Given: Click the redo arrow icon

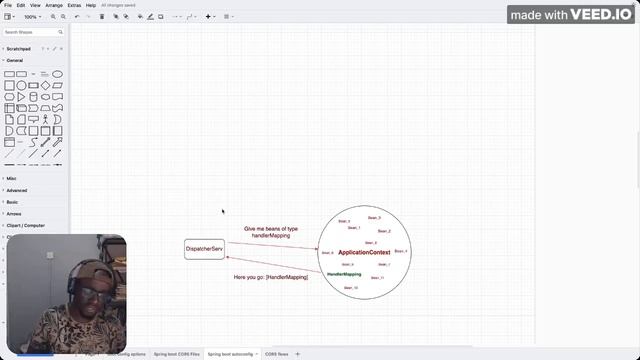Looking at the screenshot, I should click(88, 17).
